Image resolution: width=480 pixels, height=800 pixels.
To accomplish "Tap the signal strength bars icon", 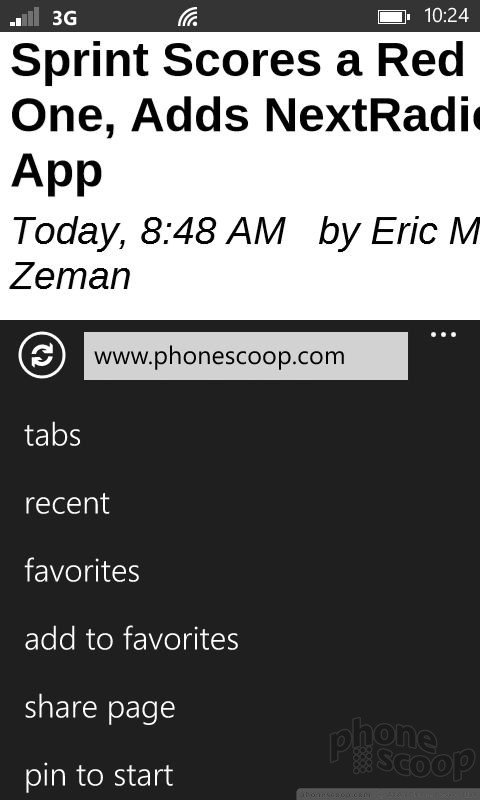I will pos(24,17).
